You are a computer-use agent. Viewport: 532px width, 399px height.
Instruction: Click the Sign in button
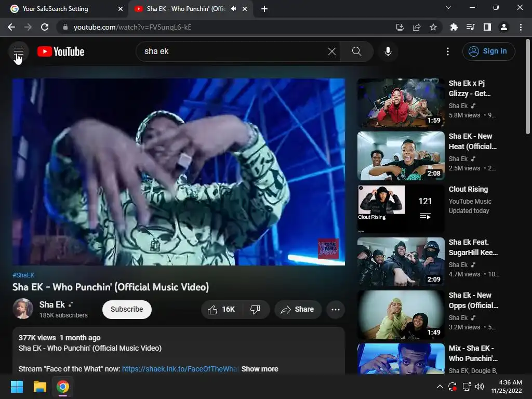click(x=488, y=51)
